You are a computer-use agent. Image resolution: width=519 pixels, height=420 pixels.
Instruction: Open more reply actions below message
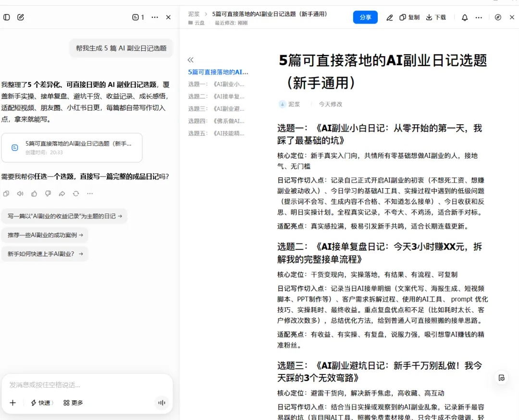90,193
